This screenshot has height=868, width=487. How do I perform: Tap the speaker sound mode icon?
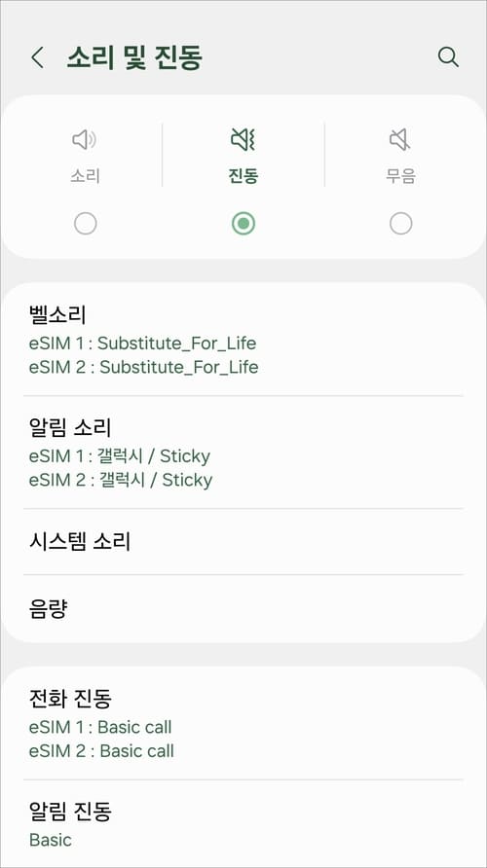(84, 139)
